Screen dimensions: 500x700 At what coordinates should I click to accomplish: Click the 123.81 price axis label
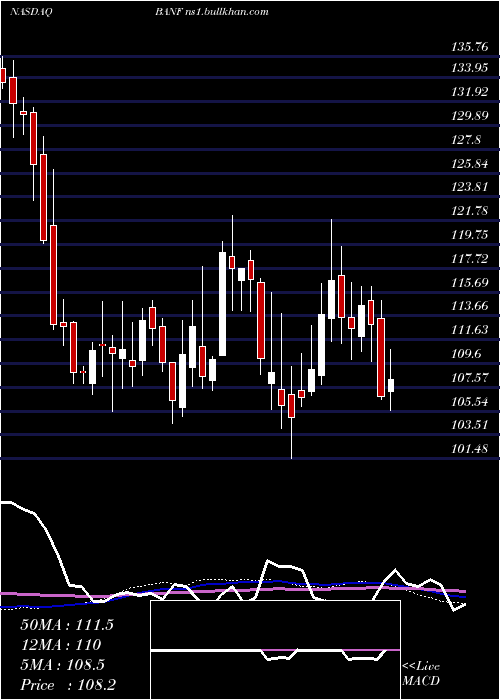click(x=469, y=187)
